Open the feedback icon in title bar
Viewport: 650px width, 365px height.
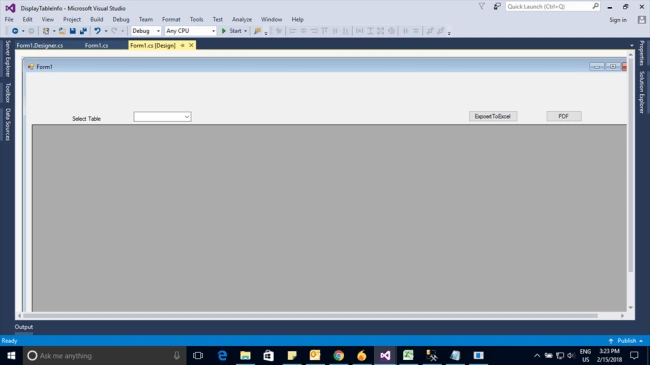(497, 6)
